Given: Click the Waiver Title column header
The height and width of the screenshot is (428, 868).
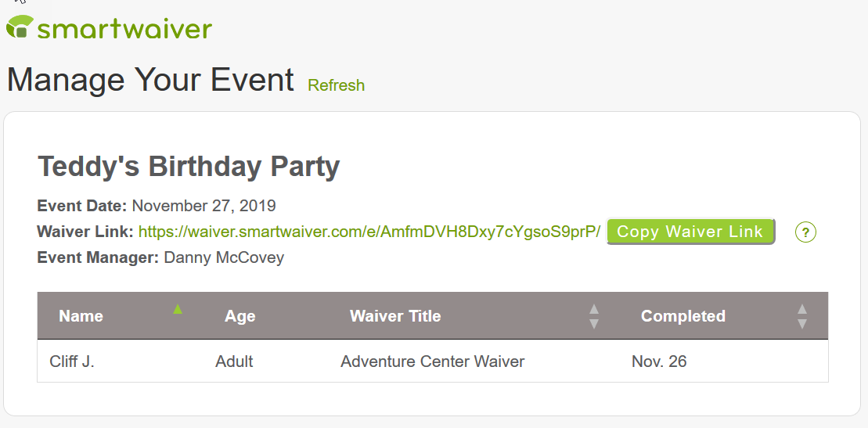Looking at the screenshot, I should 395,316.
